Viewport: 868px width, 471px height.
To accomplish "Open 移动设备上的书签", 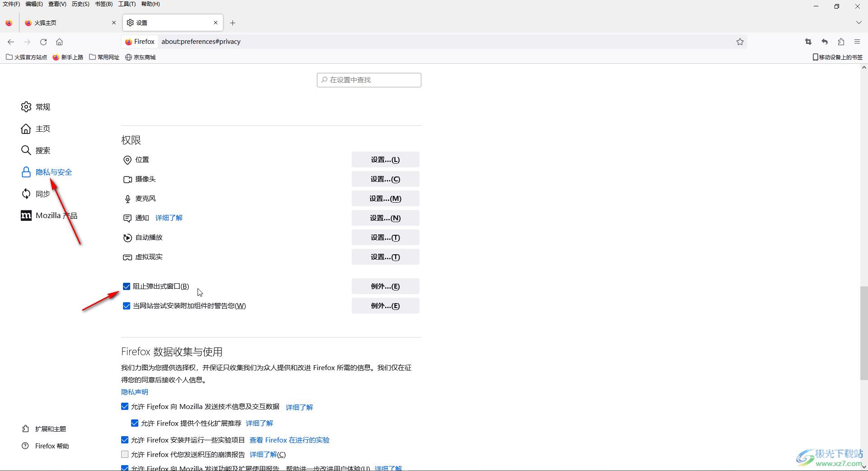I will click(837, 57).
